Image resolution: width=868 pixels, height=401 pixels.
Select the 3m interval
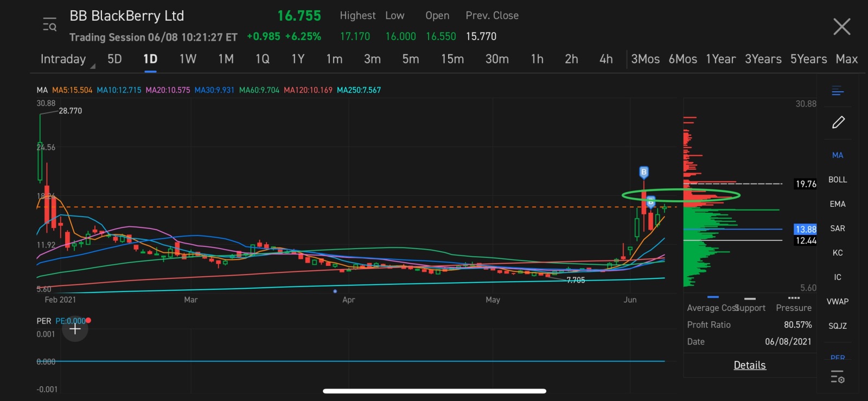click(x=372, y=59)
